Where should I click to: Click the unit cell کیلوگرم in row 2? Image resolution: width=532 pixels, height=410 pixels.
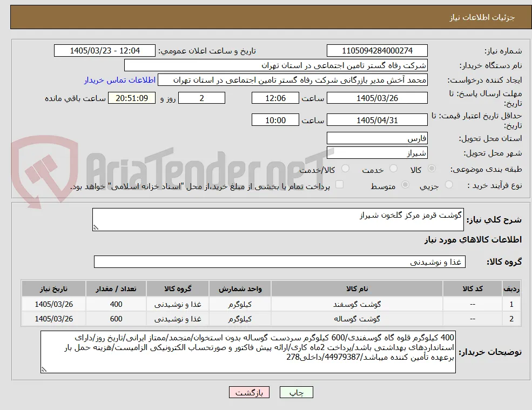tap(240, 319)
